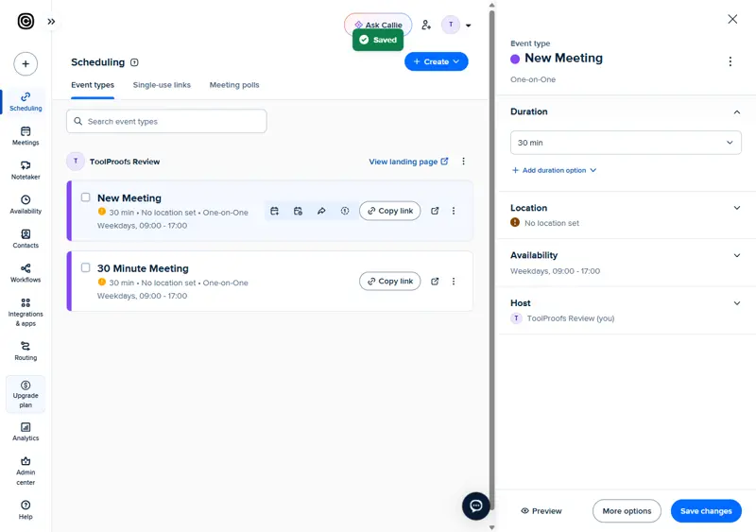
Task: Open account menu arrow next to avatar
Action: (x=468, y=26)
